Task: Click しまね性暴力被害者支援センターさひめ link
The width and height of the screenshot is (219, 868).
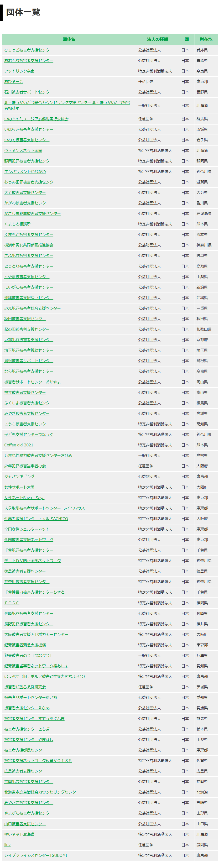Action: pos(38,455)
